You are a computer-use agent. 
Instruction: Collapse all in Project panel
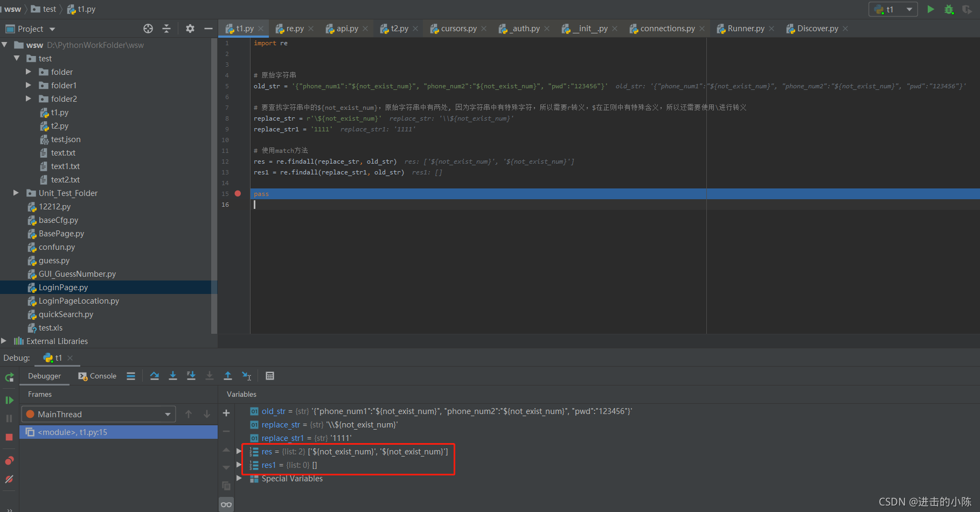(166, 29)
